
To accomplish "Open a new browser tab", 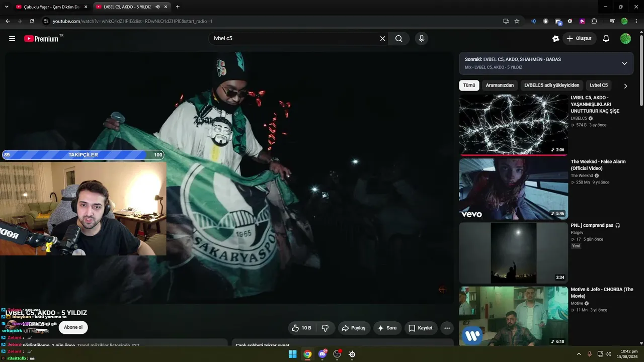I will (x=178, y=7).
